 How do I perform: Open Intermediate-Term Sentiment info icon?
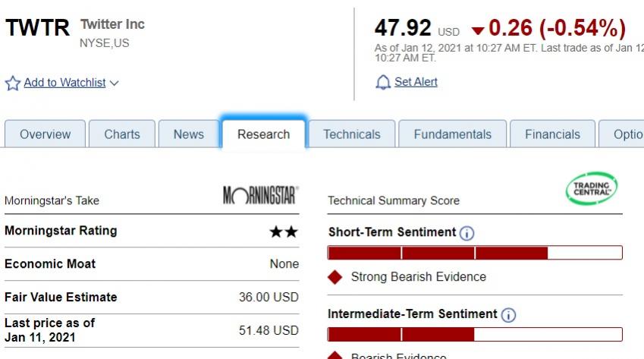click(508, 314)
